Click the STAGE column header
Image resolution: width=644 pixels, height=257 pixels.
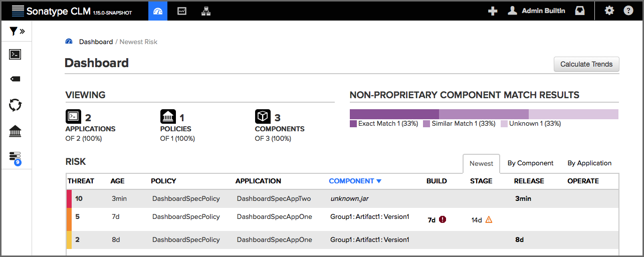click(481, 181)
